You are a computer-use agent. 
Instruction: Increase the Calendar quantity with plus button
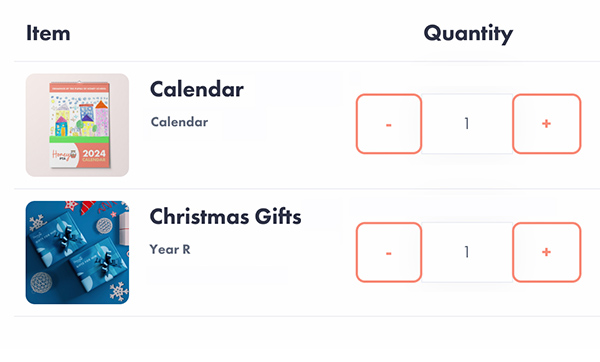click(546, 124)
